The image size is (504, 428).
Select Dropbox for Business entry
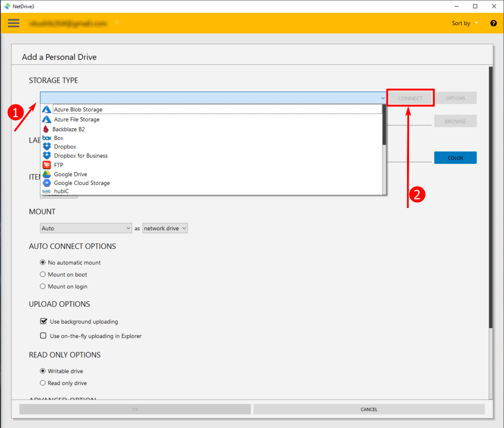pyautogui.click(x=80, y=156)
